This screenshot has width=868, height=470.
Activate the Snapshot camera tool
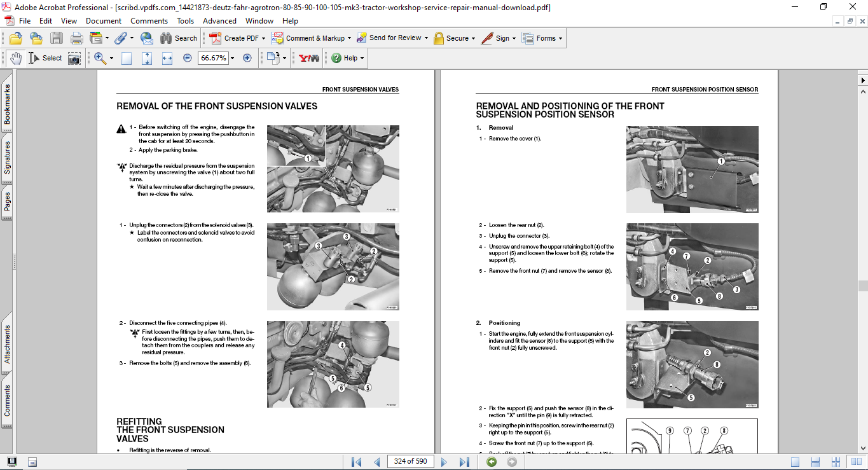tap(74, 58)
